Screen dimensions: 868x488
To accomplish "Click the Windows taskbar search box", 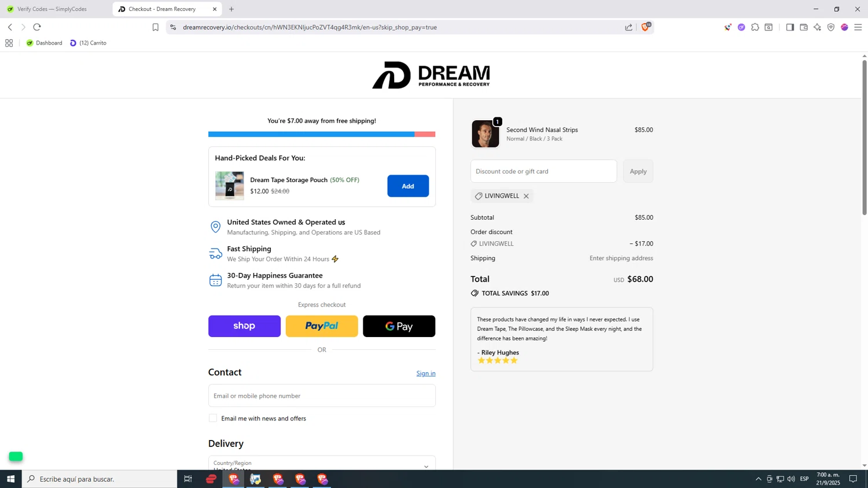I will [100, 479].
